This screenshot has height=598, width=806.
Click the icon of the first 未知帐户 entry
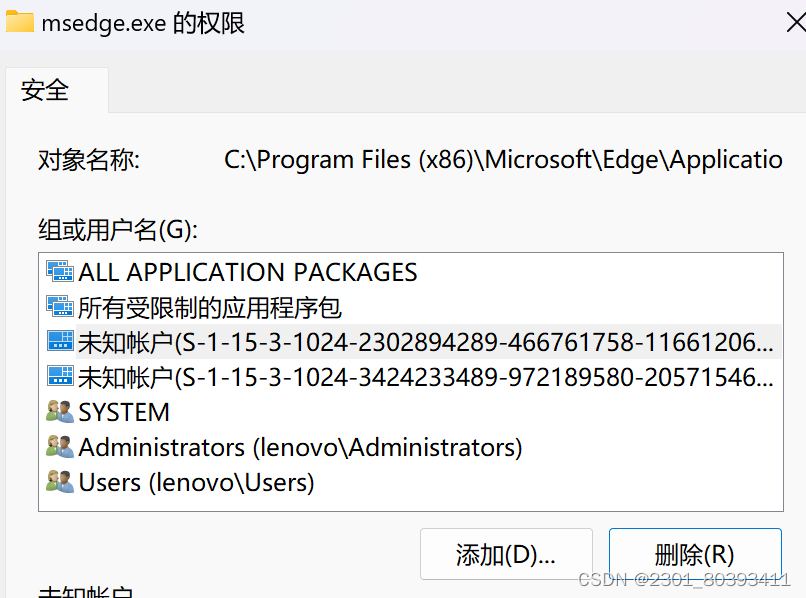point(59,342)
